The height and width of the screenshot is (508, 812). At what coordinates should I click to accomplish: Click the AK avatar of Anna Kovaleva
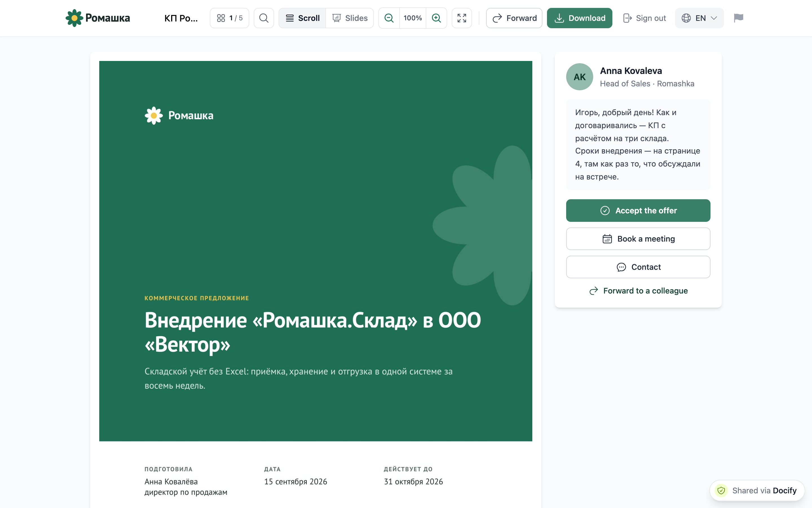[579, 77]
